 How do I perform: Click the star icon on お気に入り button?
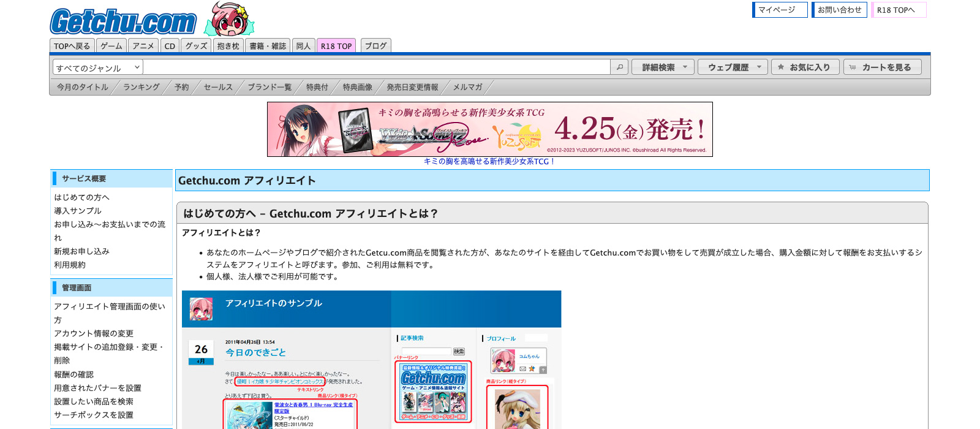point(781,67)
